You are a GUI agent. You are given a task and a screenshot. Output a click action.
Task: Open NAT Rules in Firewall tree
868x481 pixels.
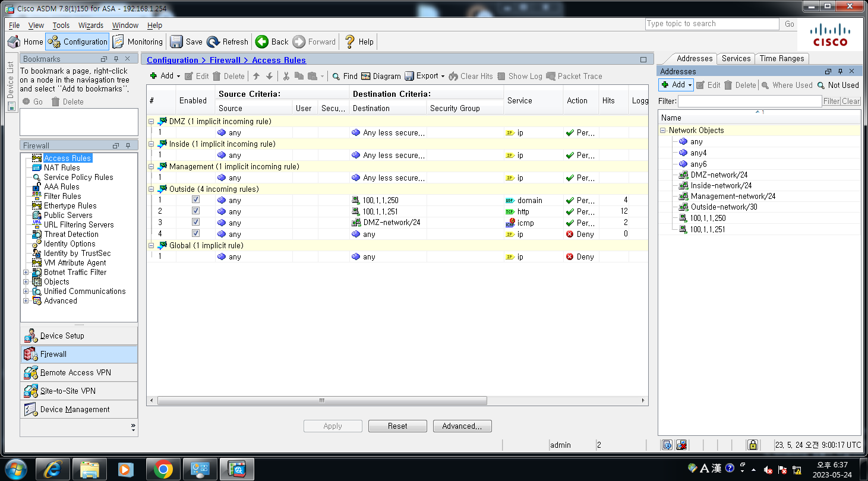click(62, 167)
